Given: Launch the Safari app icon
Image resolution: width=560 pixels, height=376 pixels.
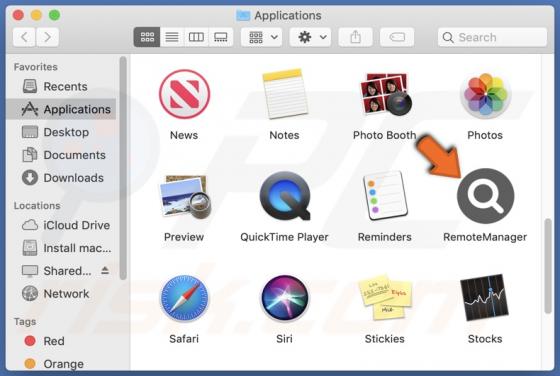Looking at the screenshot, I should coord(184,298).
